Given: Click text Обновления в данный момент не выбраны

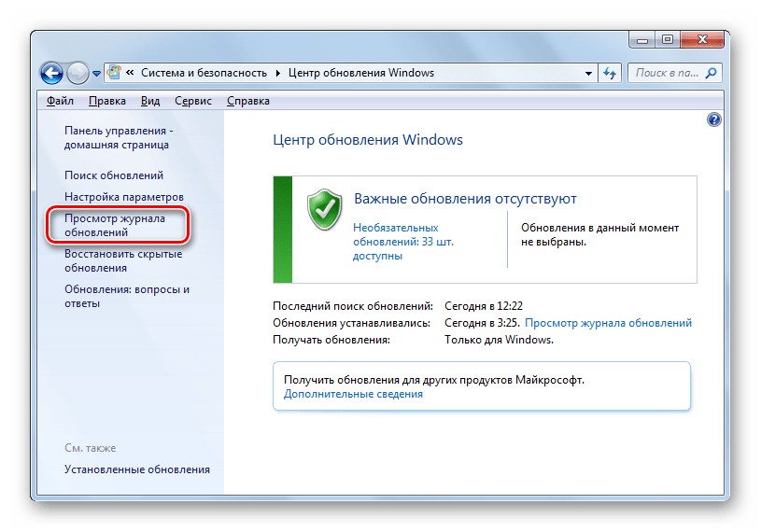Looking at the screenshot, I should [x=599, y=234].
